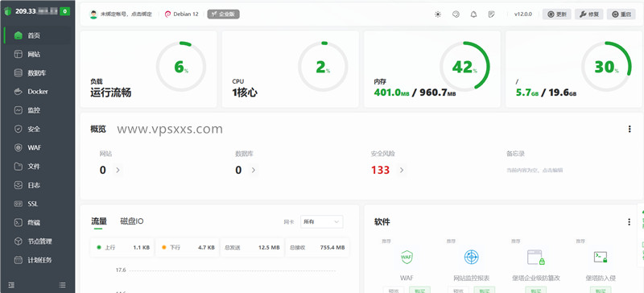
Task: Click the WAF globe icon in sidebar
Action: (18, 147)
